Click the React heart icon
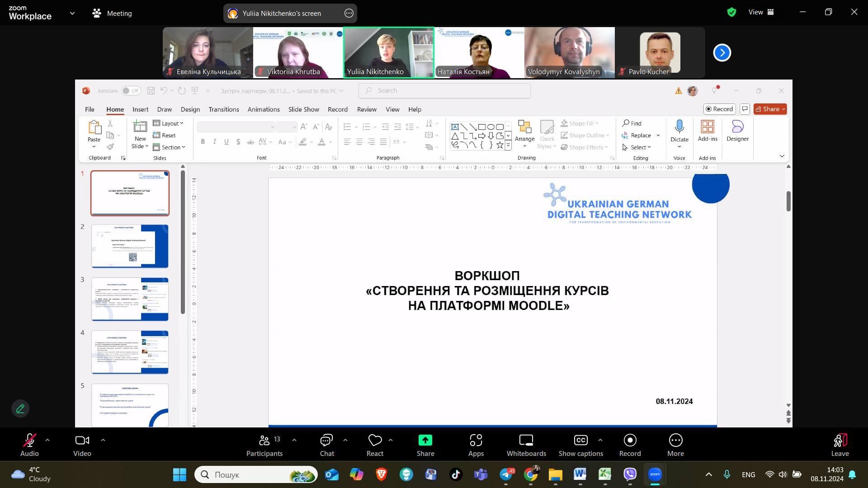868x488 pixels. (x=375, y=441)
